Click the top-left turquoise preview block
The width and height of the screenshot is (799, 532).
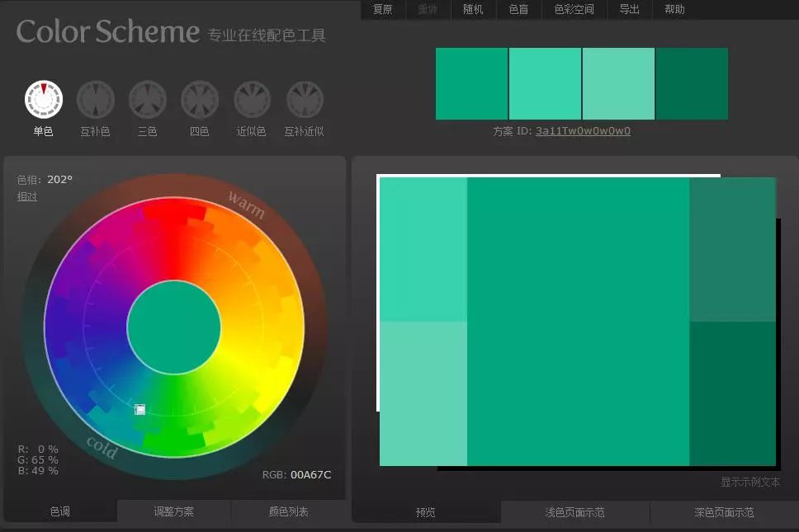(x=423, y=249)
